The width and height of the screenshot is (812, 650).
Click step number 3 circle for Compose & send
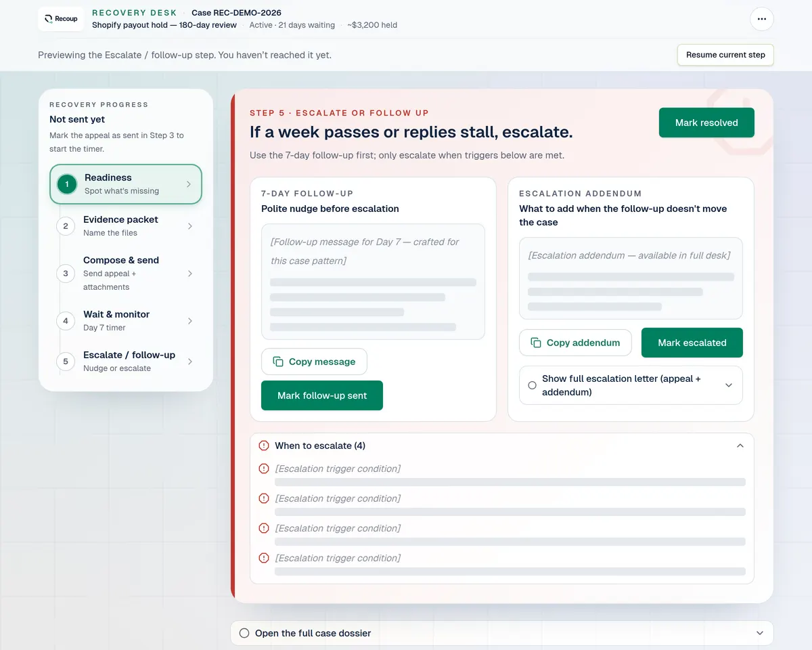click(66, 274)
